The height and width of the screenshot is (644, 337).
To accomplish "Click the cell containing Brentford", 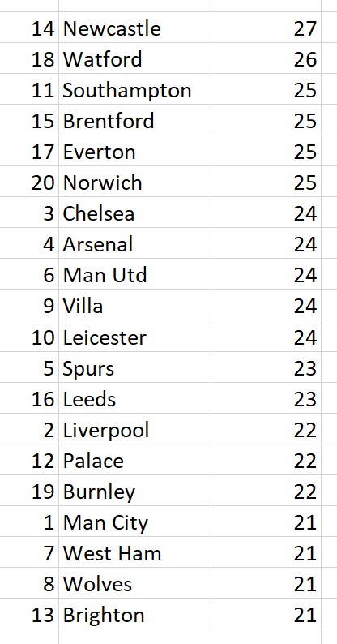I will tap(135, 120).
